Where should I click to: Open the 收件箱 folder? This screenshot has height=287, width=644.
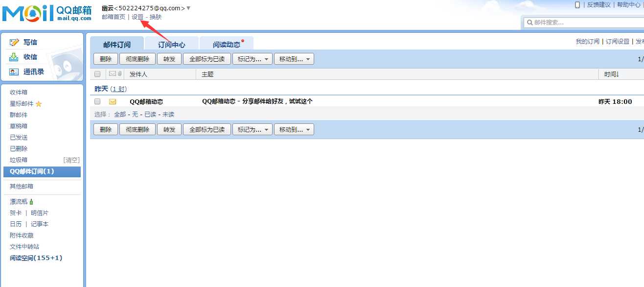(x=19, y=93)
